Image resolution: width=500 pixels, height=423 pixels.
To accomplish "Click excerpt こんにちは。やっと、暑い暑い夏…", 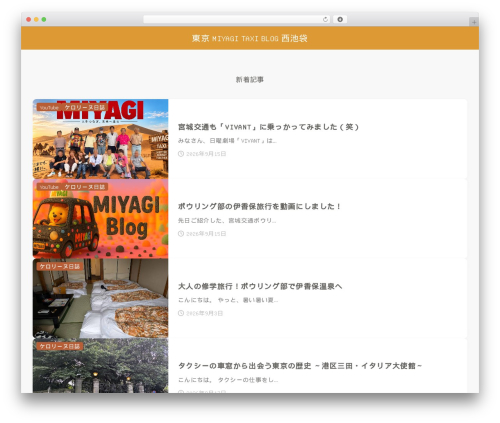I will pyautogui.click(x=228, y=300).
